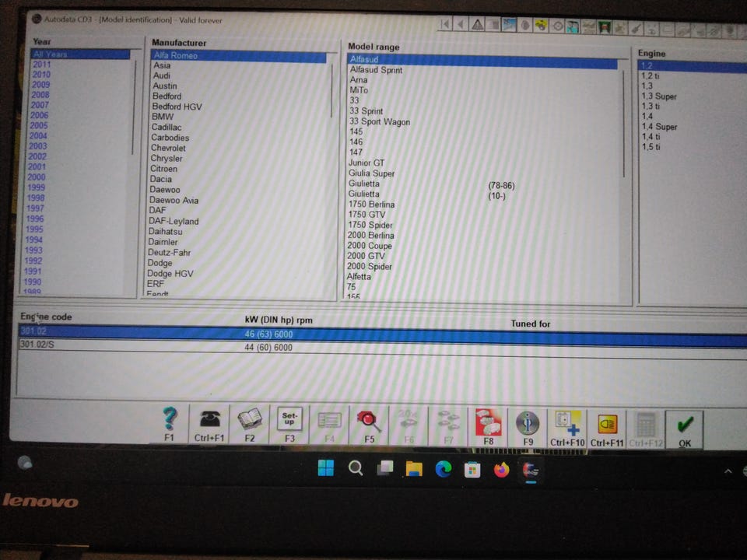Launch Firefox from the taskbar
Image resolution: width=747 pixels, height=560 pixels.
501,471
